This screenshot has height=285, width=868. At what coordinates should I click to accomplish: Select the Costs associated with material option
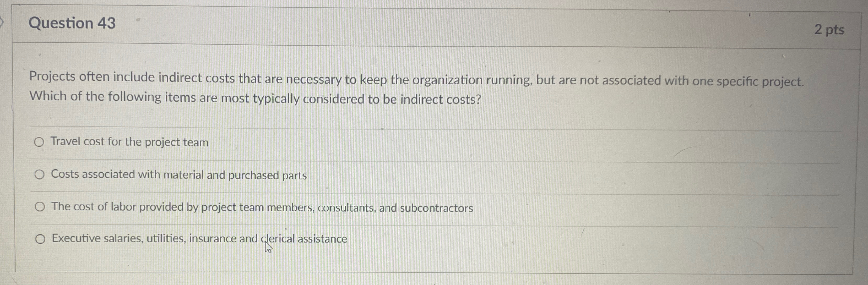(x=40, y=174)
